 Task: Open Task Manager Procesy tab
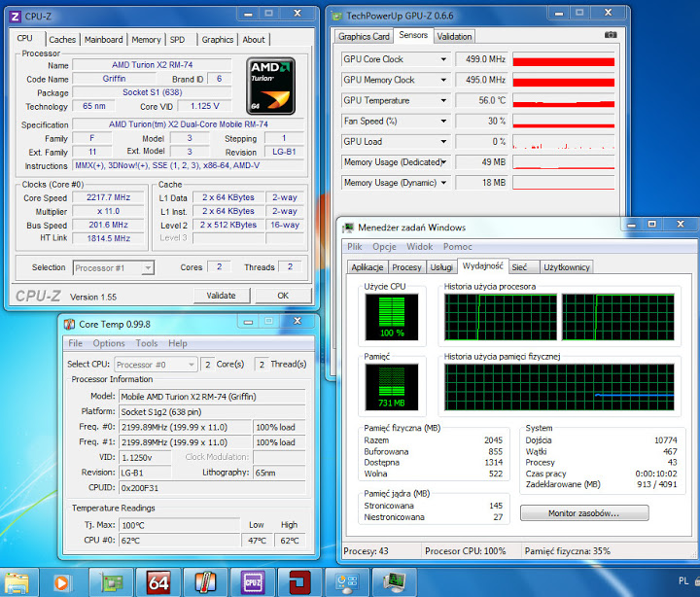click(406, 267)
